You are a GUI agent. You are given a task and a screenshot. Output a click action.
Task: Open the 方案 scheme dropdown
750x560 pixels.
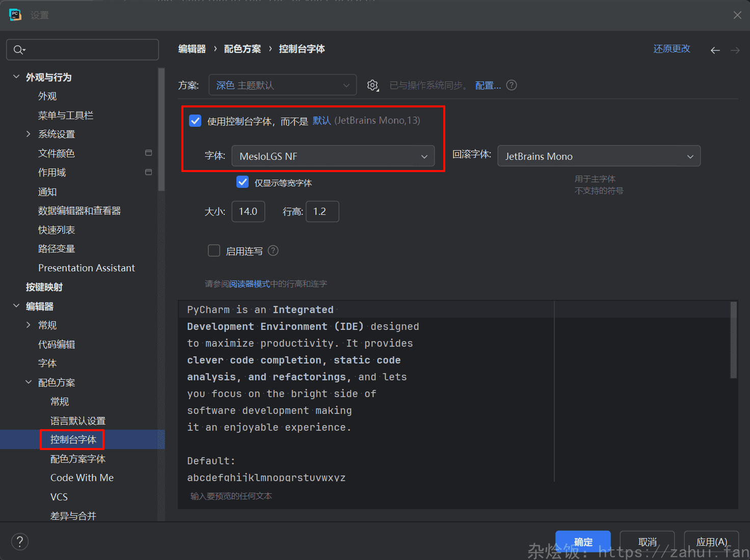(282, 85)
